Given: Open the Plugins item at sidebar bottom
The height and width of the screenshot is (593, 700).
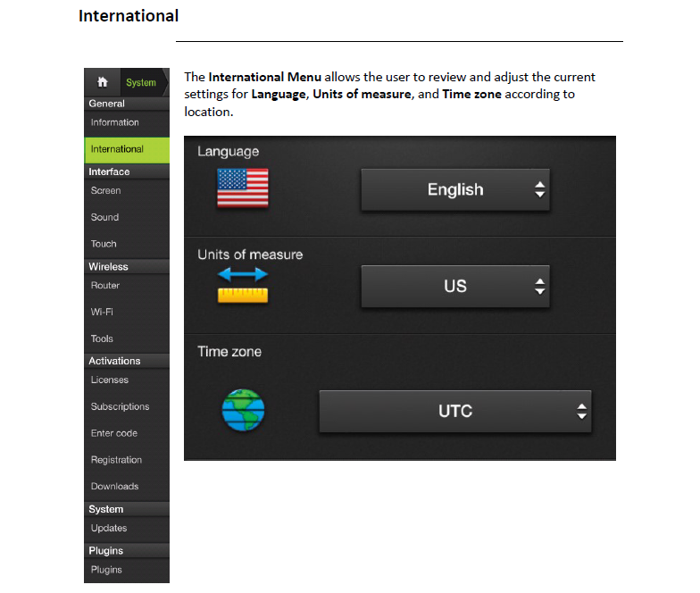Looking at the screenshot, I should (x=127, y=570).
